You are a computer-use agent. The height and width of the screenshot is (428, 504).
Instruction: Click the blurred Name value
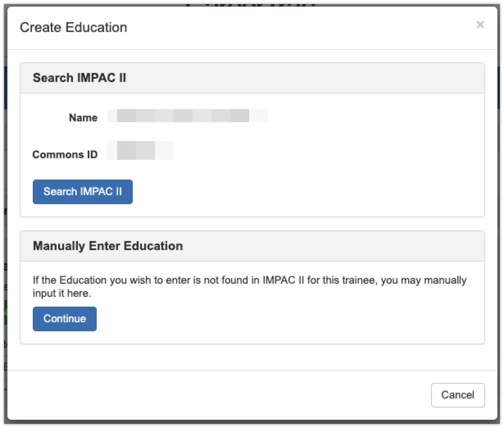pyautogui.click(x=187, y=116)
